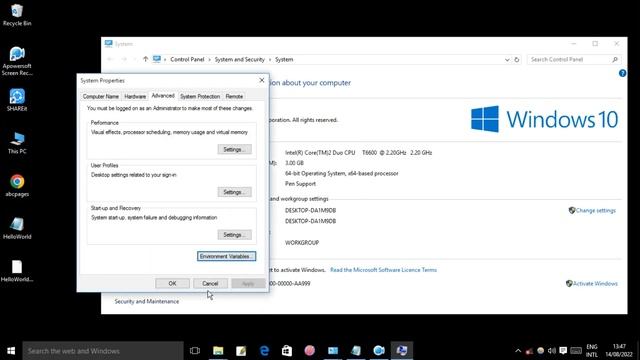Select the HelloWorld blank file icon

pyautogui.click(x=17, y=271)
